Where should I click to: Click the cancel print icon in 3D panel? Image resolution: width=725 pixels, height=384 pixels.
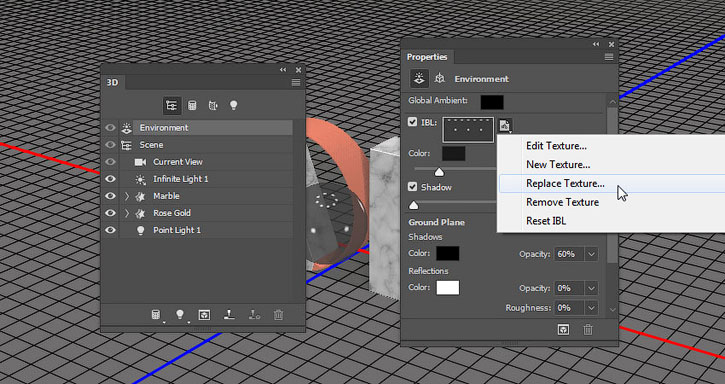pyautogui.click(x=254, y=315)
